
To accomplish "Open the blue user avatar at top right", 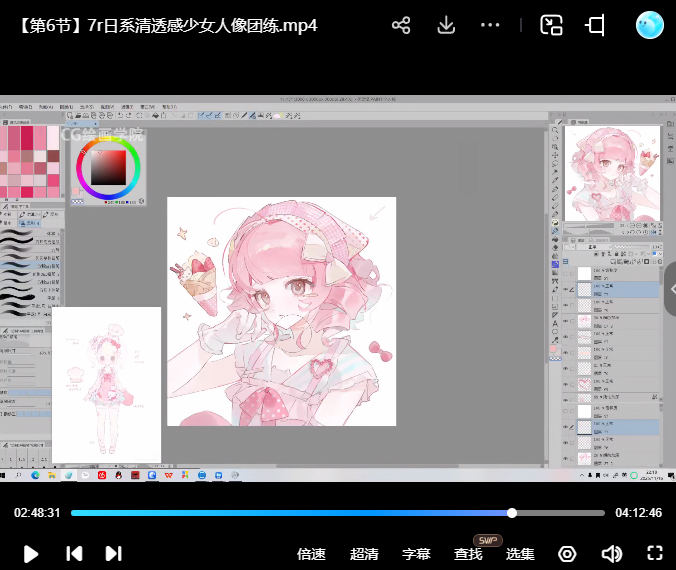I will (649, 25).
